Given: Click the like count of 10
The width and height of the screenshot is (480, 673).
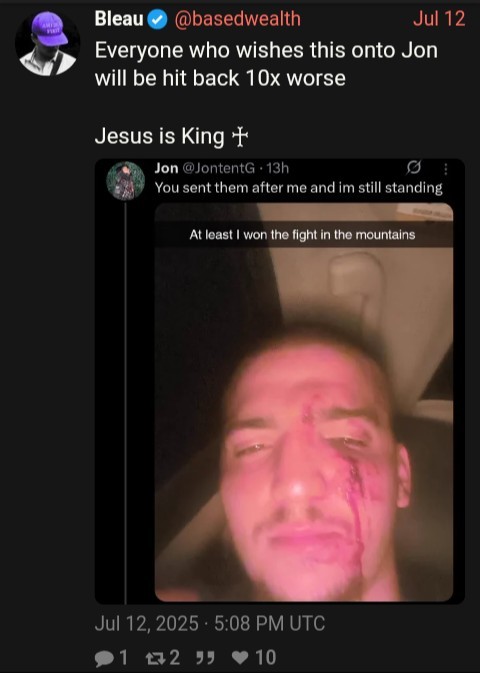Looking at the screenshot, I should coord(266,658).
